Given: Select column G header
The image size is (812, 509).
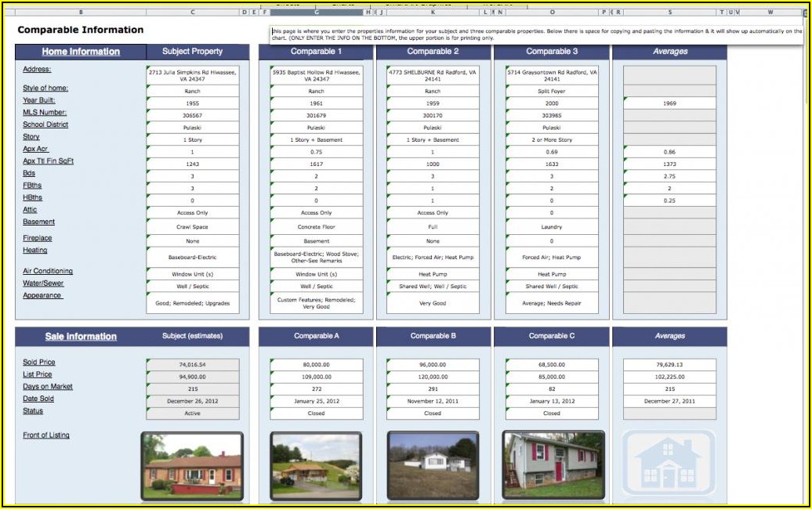Looking at the screenshot, I should [316, 13].
